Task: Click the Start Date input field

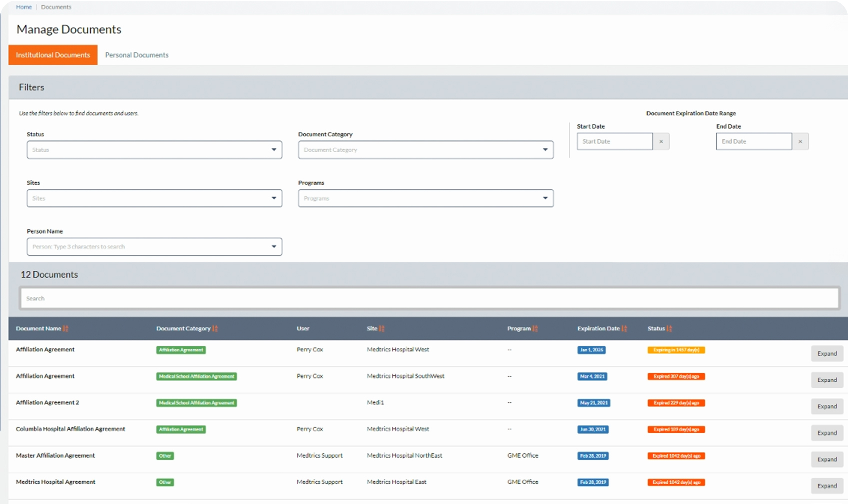Action: tap(615, 141)
